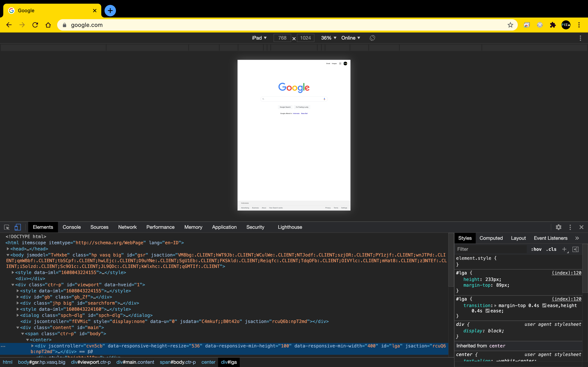588x367 pixels.
Task: Click the new style rule plus icon
Action: tap(564, 249)
